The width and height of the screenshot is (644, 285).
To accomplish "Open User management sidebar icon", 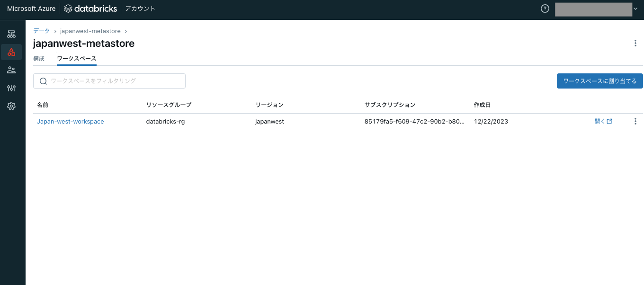I will coord(11,70).
